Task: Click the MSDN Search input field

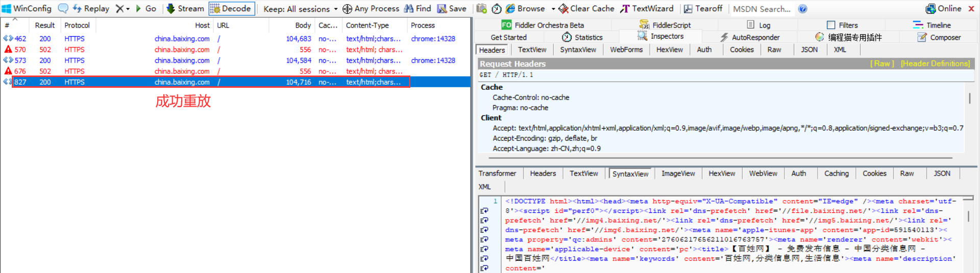Action: pos(762,9)
